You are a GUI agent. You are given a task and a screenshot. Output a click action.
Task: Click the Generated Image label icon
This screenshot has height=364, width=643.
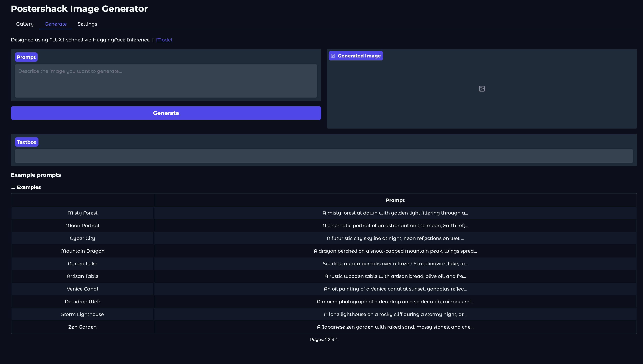[333, 56]
